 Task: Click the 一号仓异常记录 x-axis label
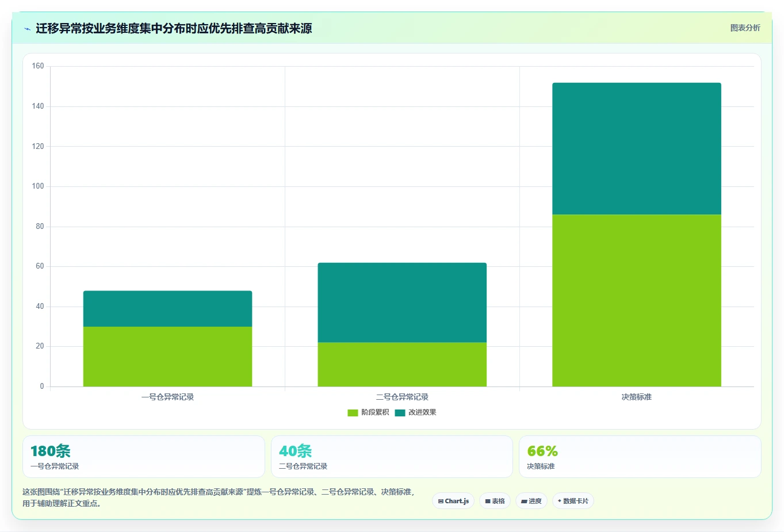click(x=167, y=397)
